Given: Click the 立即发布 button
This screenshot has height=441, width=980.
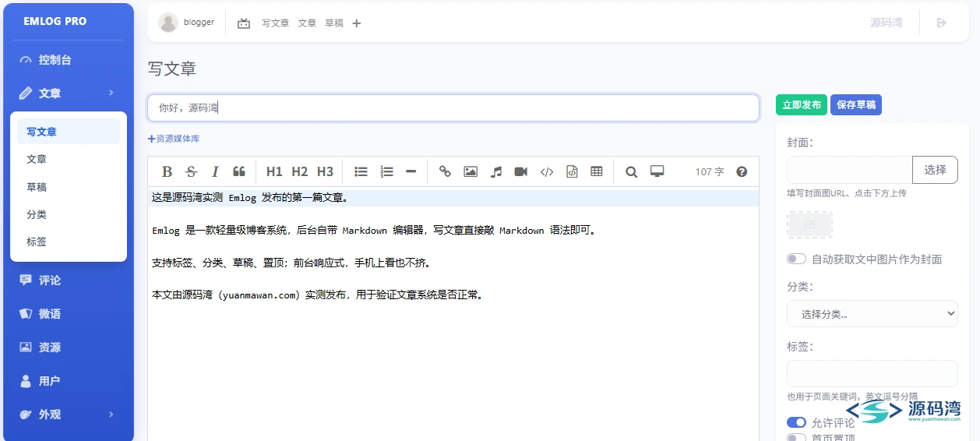Looking at the screenshot, I should tap(802, 104).
